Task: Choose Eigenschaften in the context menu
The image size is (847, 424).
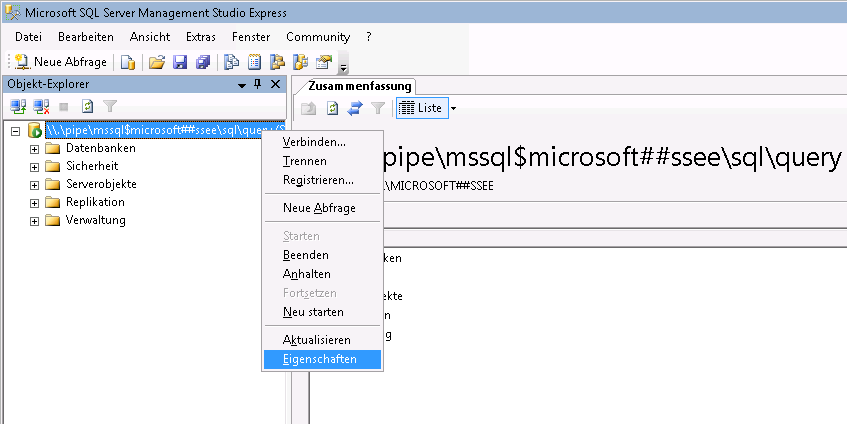Action: (x=322, y=359)
